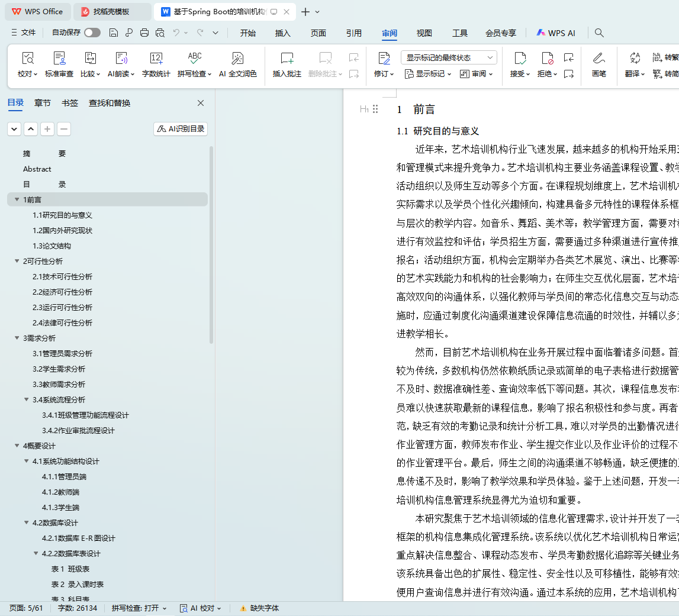
Task: Toggle 修订 track changes mode
Action: [x=384, y=59]
